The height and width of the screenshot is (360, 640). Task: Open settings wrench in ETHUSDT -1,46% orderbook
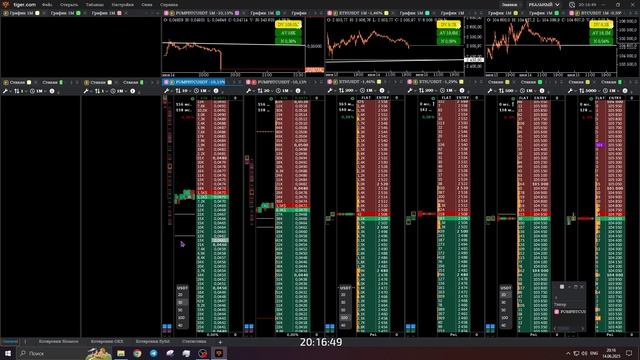point(330,91)
